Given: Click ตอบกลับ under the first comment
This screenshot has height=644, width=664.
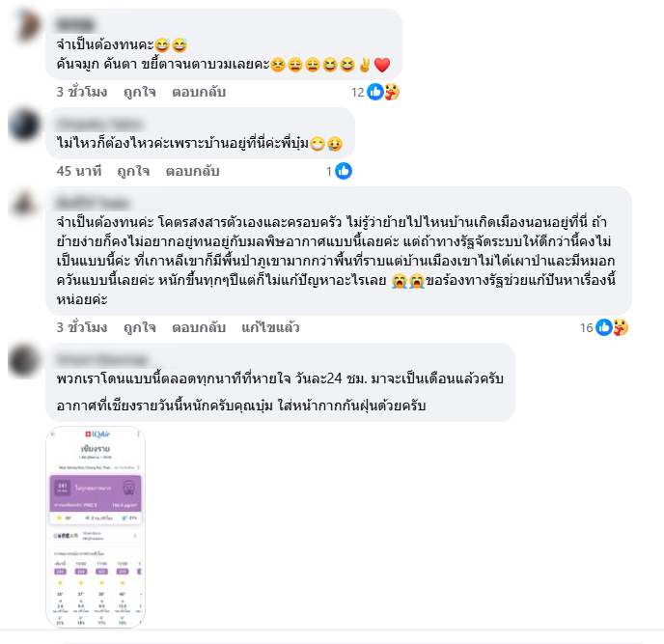Looking at the screenshot, I should (199, 92).
